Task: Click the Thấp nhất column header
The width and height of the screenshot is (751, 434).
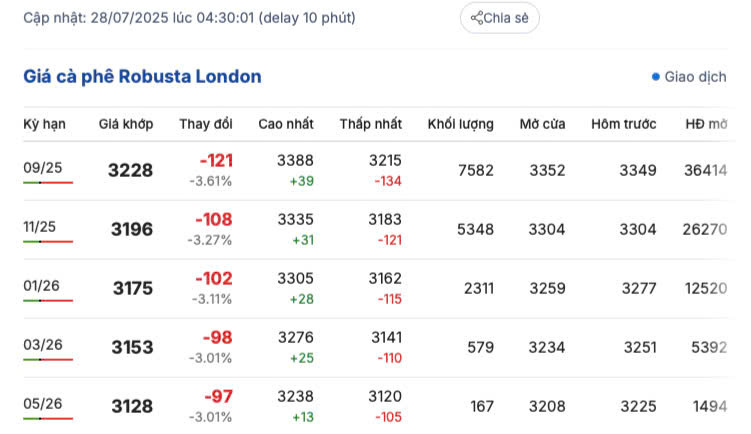Action: point(370,124)
